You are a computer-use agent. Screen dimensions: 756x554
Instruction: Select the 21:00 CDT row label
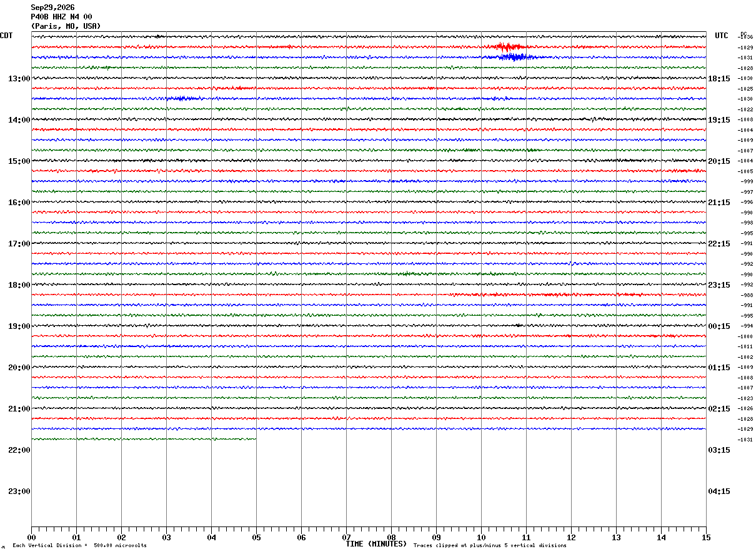pos(19,409)
